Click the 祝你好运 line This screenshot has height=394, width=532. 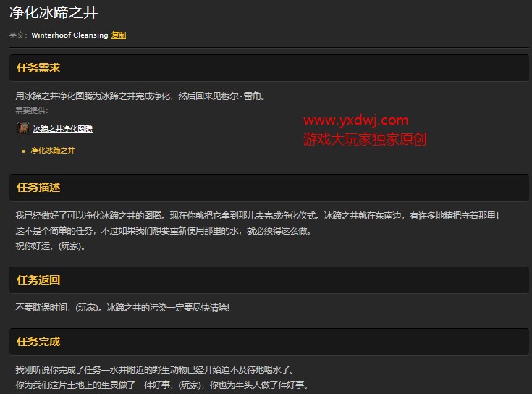pos(51,246)
